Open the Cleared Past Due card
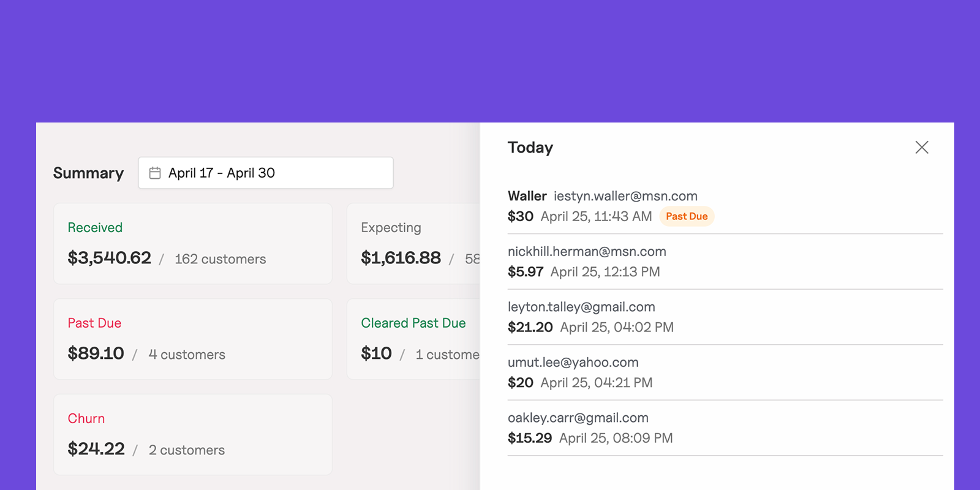980x490 pixels. (x=413, y=339)
